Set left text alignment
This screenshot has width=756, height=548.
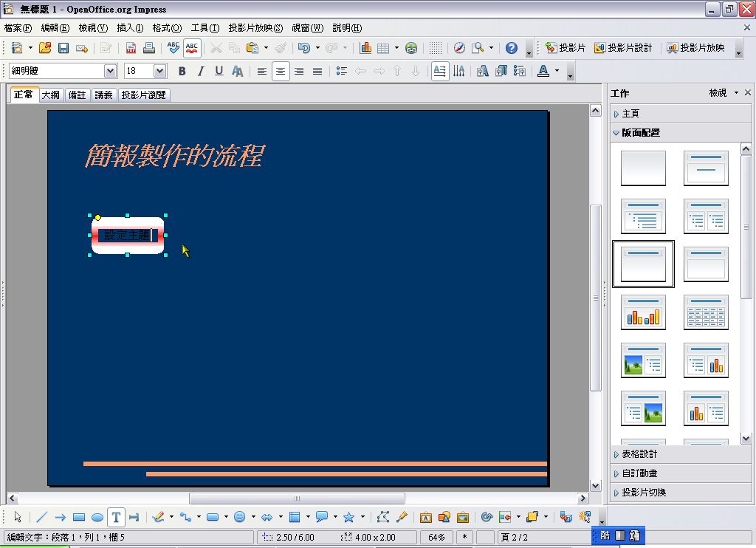point(262,72)
